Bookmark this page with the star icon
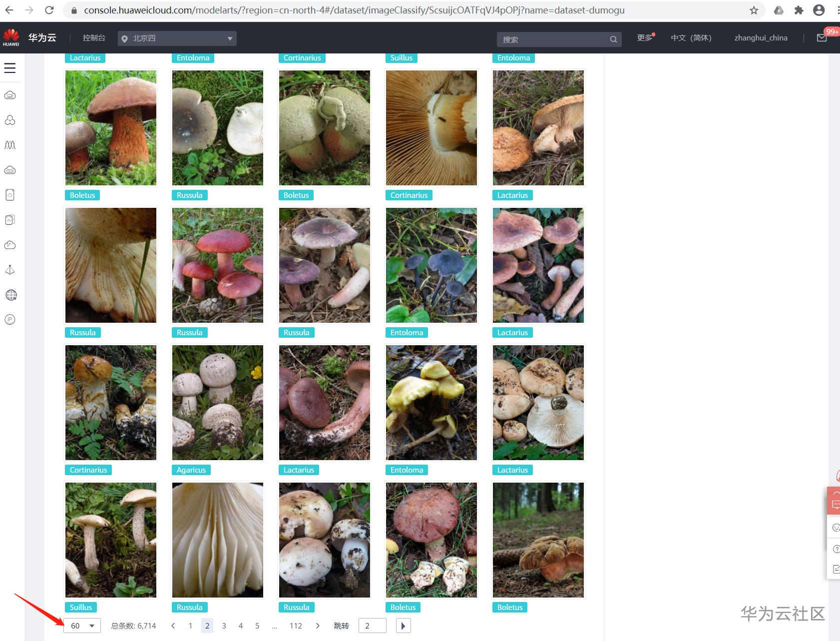This screenshot has width=840, height=641. coord(754,10)
